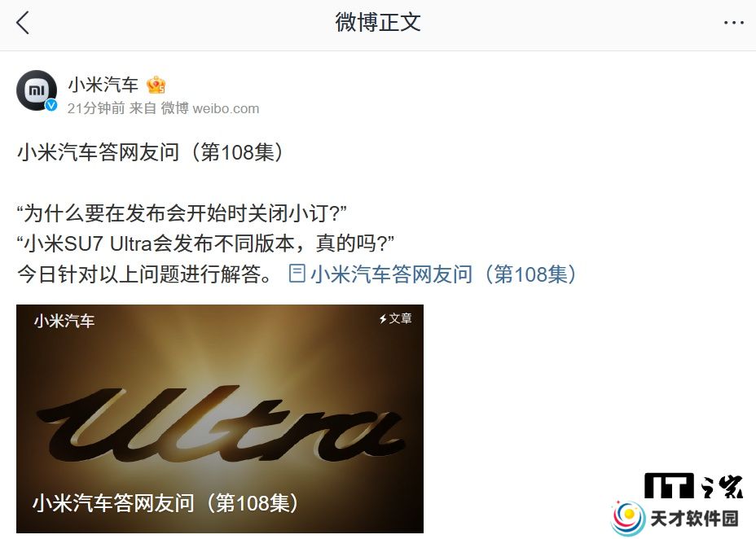
Task: Click the lightning 文章 tag on thumbnail
Action: tap(395, 318)
